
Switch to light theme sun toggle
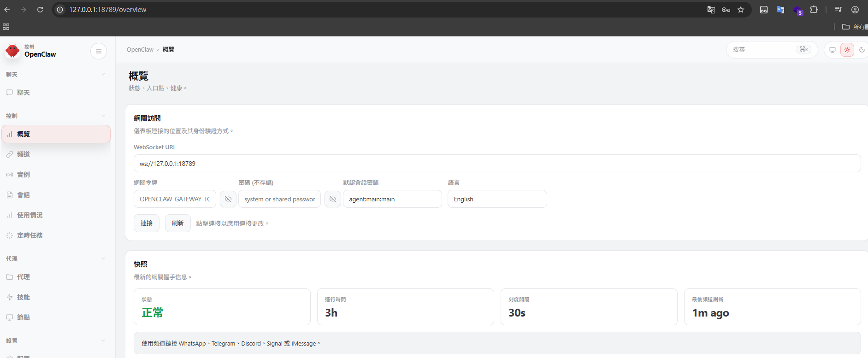(847, 50)
